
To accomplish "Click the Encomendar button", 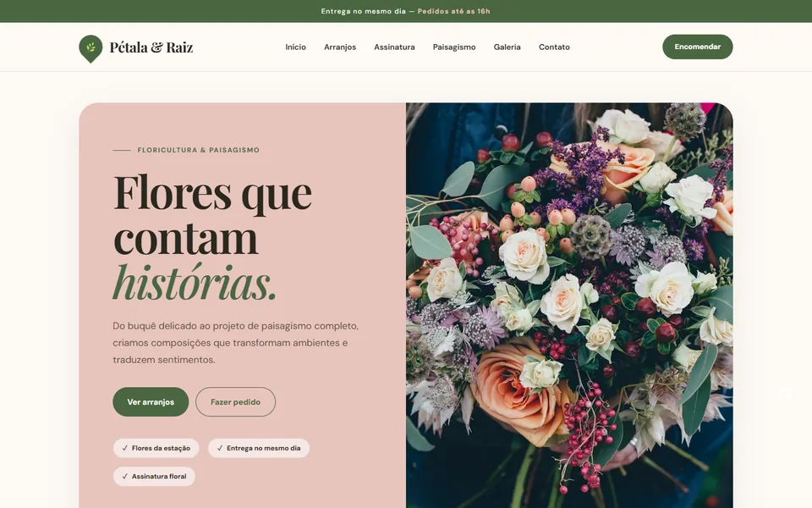I will pyautogui.click(x=698, y=47).
